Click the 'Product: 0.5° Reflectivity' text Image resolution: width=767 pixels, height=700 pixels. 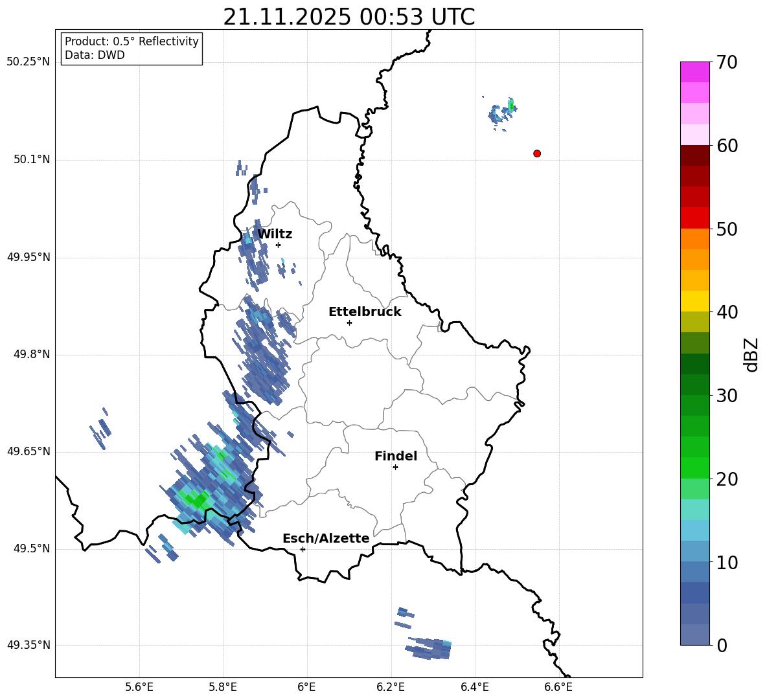point(132,41)
